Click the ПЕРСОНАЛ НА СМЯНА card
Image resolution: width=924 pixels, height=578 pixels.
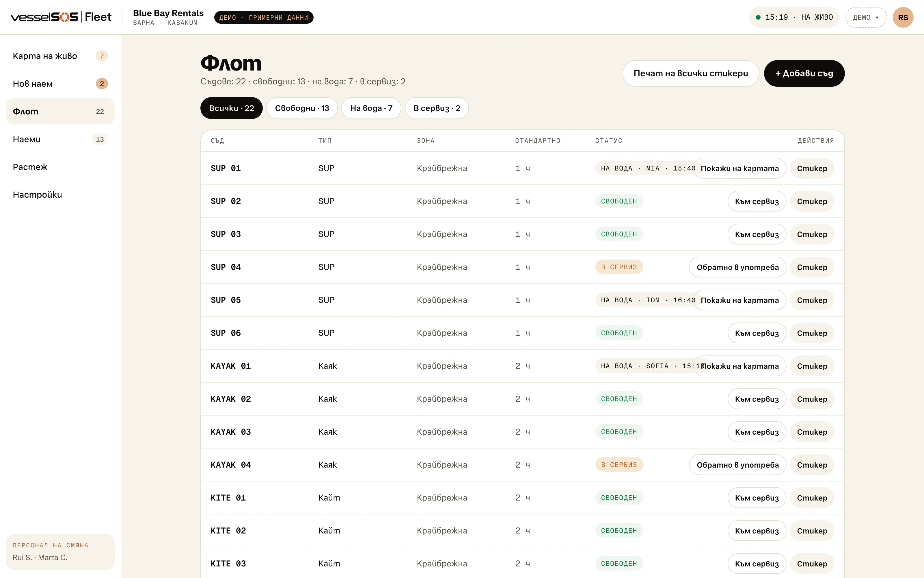[x=60, y=552]
